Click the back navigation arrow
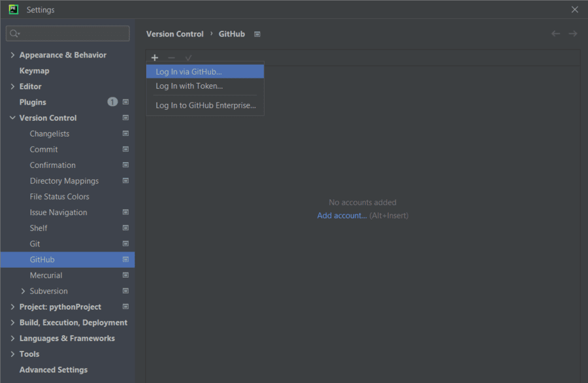588x383 pixels. tap(555, 34)
